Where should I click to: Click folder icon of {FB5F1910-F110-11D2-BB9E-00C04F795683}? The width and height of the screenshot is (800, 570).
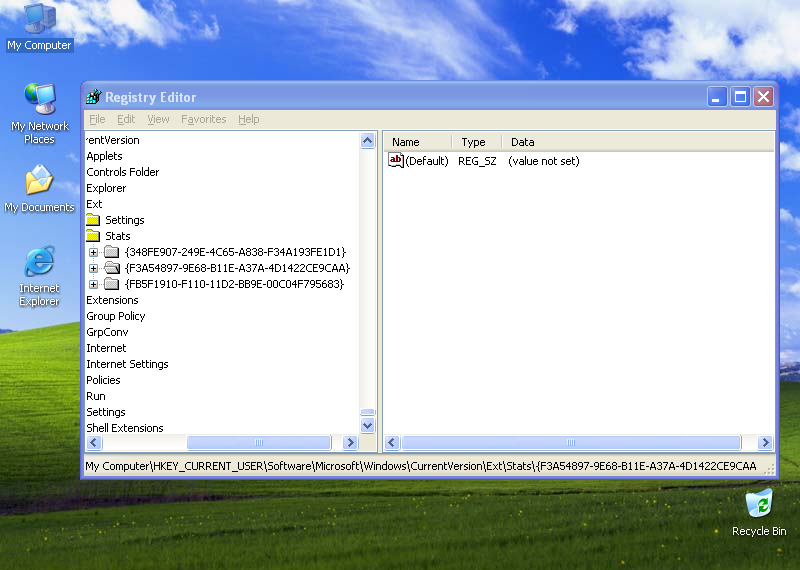pos(112,284)
